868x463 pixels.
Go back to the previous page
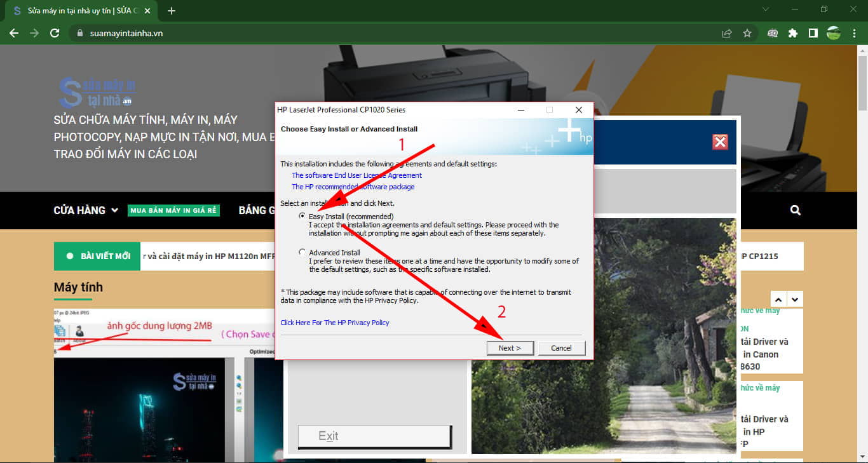14,33
